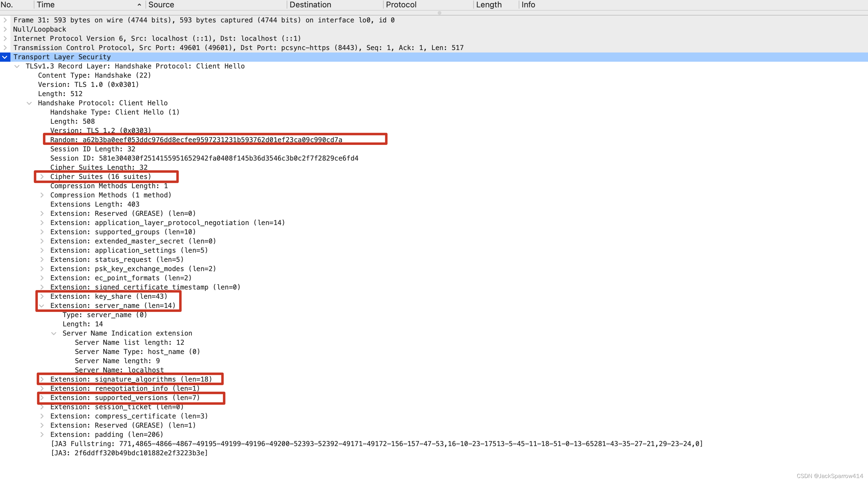Image resolution: width=868 pixels, height=482 pixels.
Task: Expand Reserved (GREASE) len=1 extension
Action: click(x=42, y=426)
